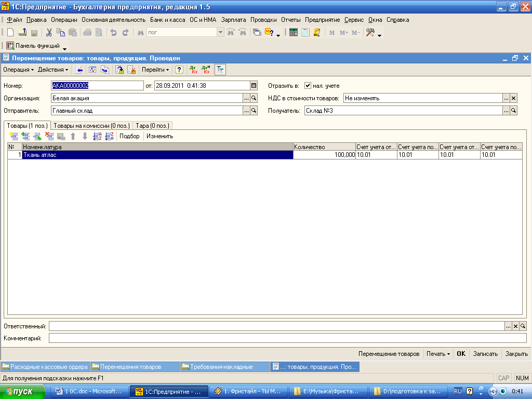The image size is (532, 399).
Task: Click the refresh document icon in document toolbar
Action: pyautogui.click(x=92, y=70)
